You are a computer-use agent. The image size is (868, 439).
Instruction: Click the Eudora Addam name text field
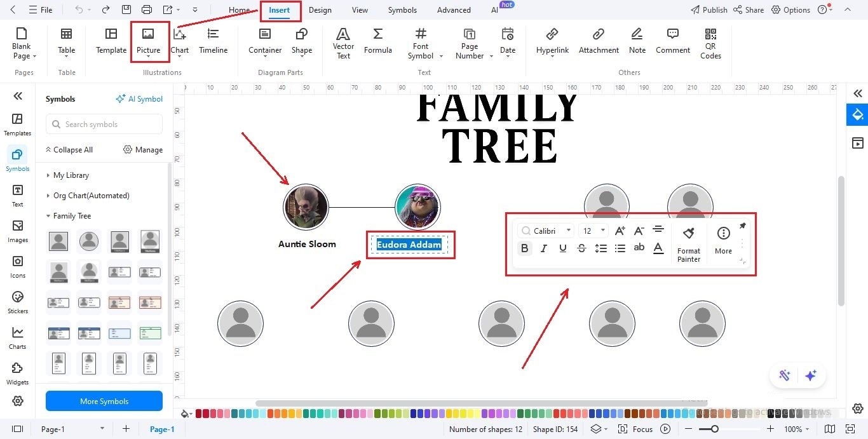coord(410,245)
